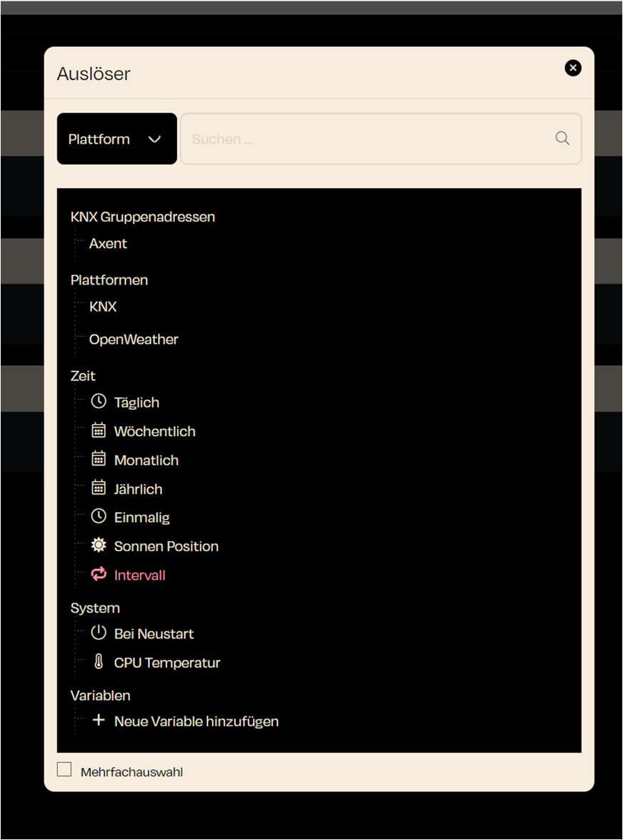
Task: Select the Einmalig time trigger
Action: pyautogui.click(x=141, y=518)
